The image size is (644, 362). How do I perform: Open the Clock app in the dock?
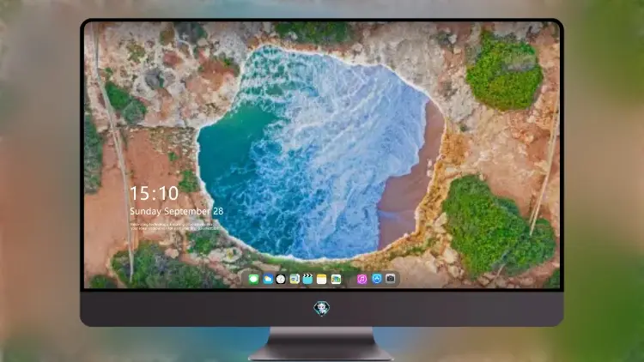click(281, 279)
